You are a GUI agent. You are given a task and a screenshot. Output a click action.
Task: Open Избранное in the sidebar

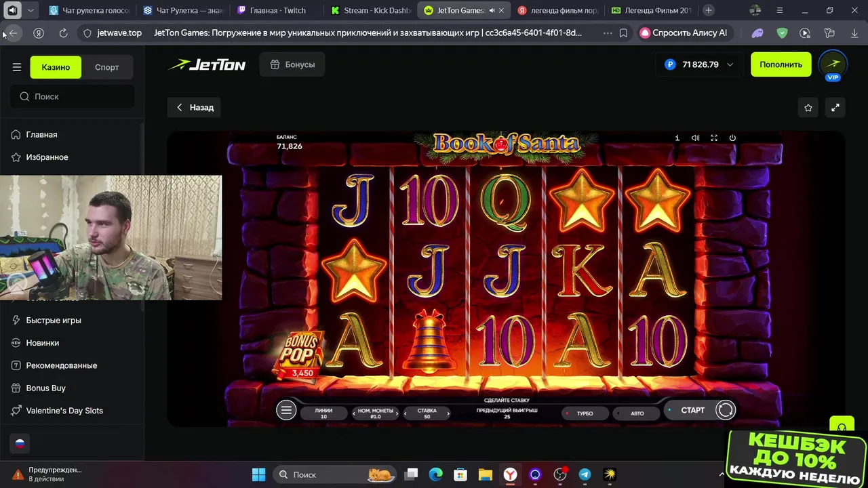[47, 157]
